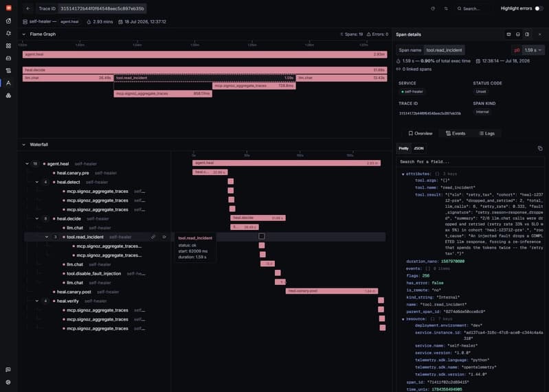This screenshot has height=392, width=549.
Task: Click 'has_error: false' attribute line
Action: 425,283
